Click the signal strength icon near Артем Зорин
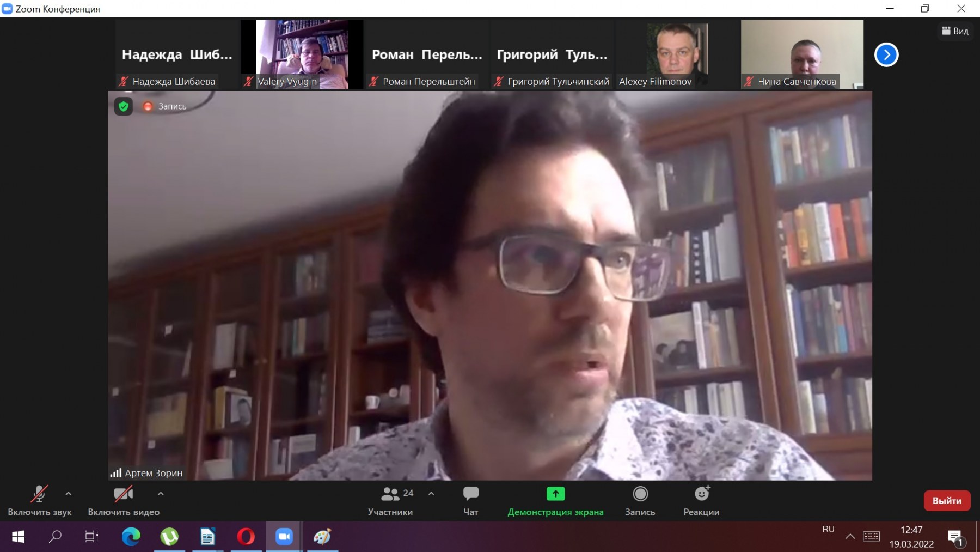980x552 pixels. 115,473
